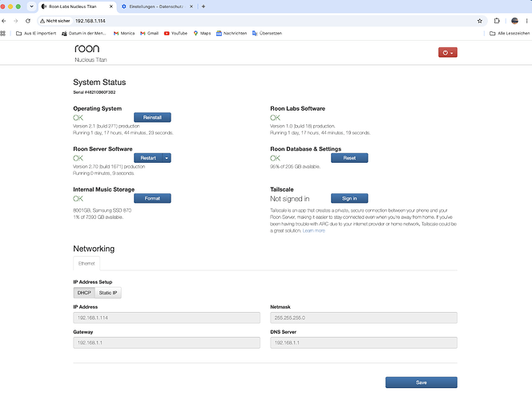Open the Übersetzen bookmark
This screenshot has height=401, width=532.
[x=267, y=33]
